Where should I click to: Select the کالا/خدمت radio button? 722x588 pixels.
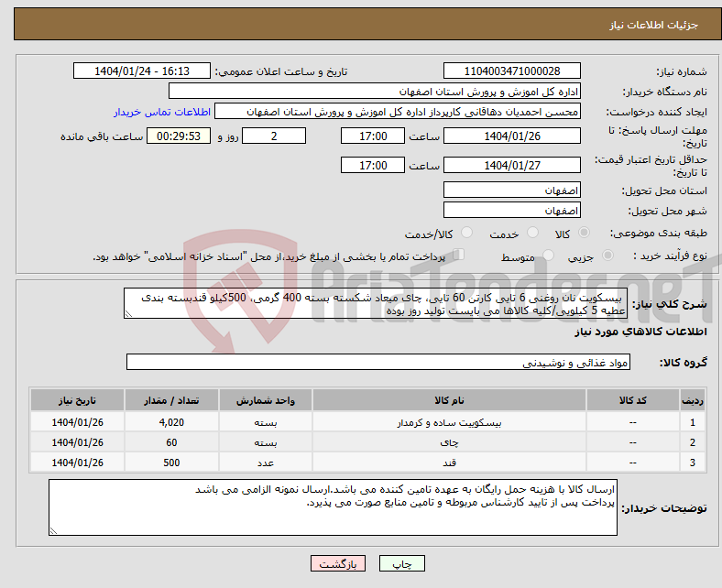pos(467,233)
